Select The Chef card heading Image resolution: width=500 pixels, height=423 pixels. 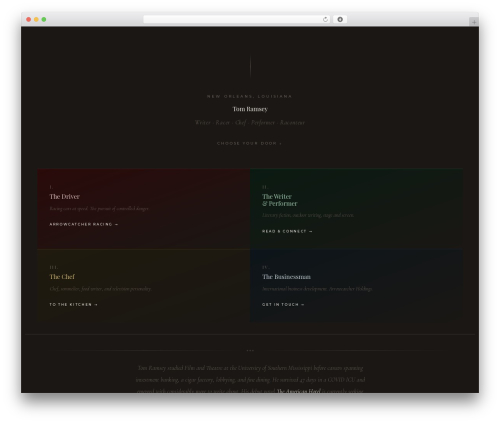[62, 277]
